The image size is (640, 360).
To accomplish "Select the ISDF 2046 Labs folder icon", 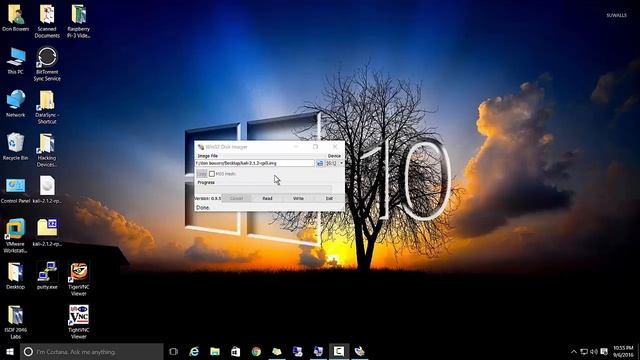I will pos(16,322).
